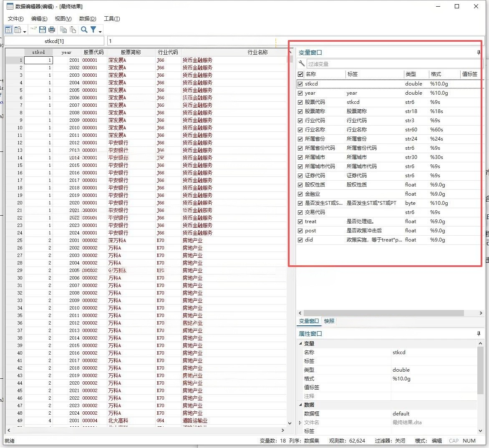Click the Copy icon in toolbar
This screenshot has width=489, height=448.
[63, 30]
